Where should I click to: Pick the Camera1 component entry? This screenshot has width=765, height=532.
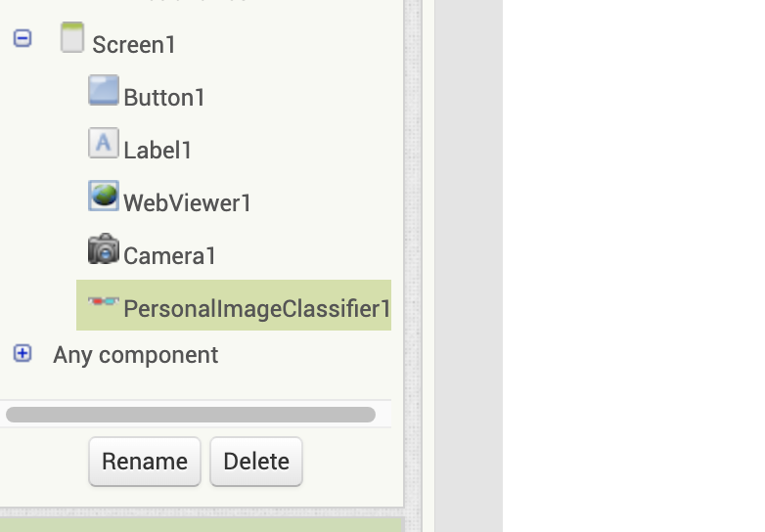click(169, 255)
